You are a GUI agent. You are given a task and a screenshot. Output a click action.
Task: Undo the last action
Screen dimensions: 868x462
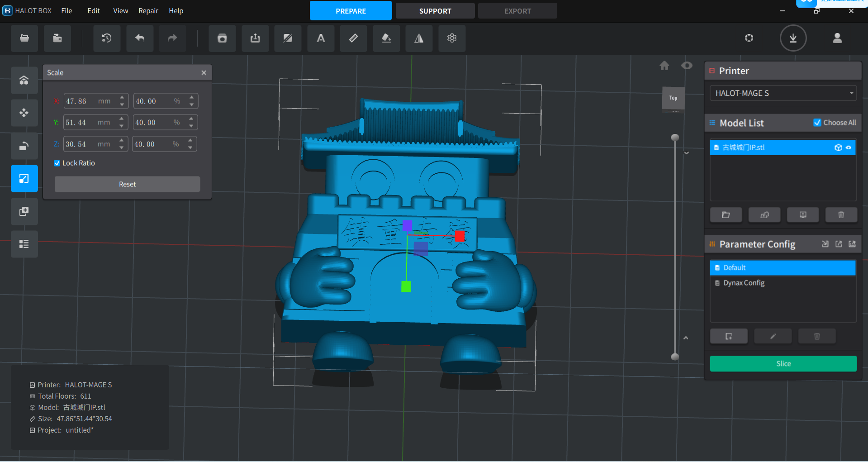[x=140, y=38]
